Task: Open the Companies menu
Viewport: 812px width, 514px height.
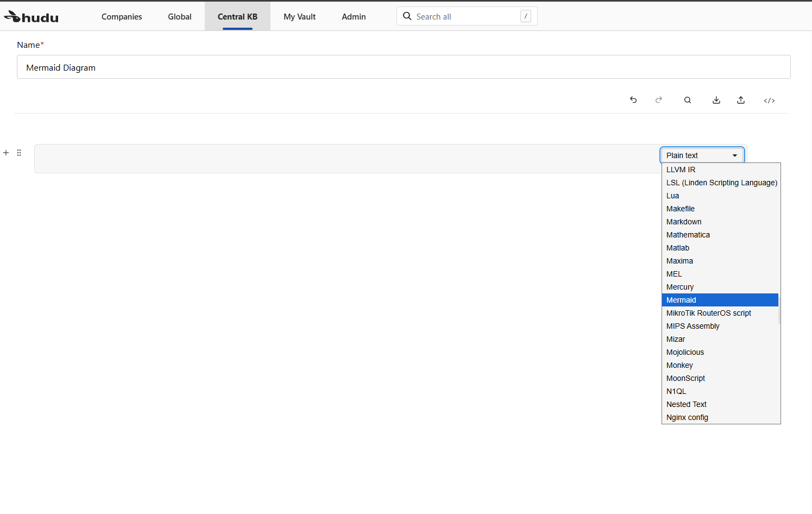Action: tap(122, 17)
